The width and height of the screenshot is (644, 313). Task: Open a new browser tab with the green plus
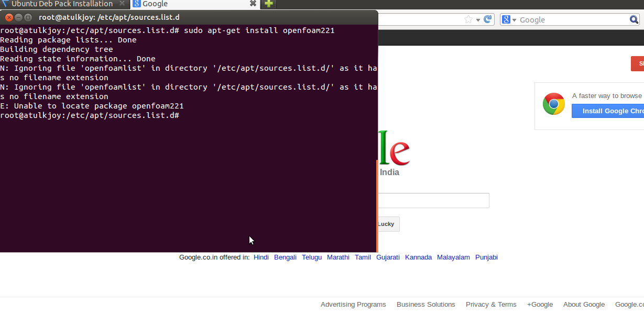click(268, 4)
